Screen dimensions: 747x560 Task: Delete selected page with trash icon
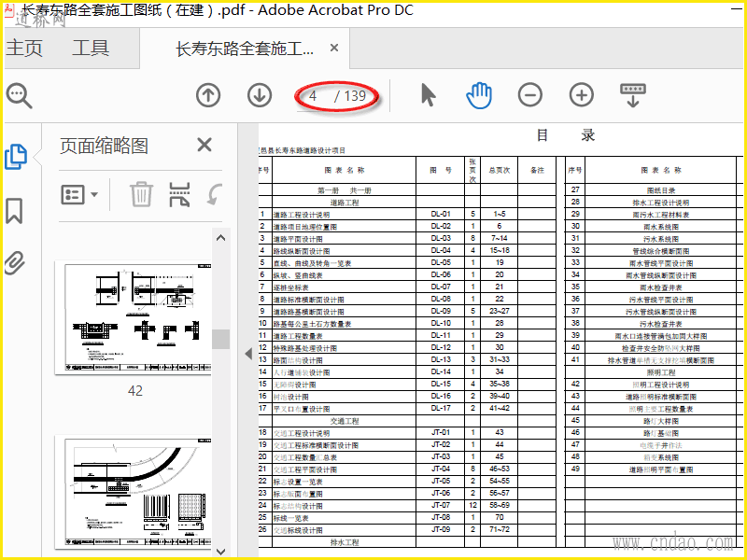[x=142, y=194]
